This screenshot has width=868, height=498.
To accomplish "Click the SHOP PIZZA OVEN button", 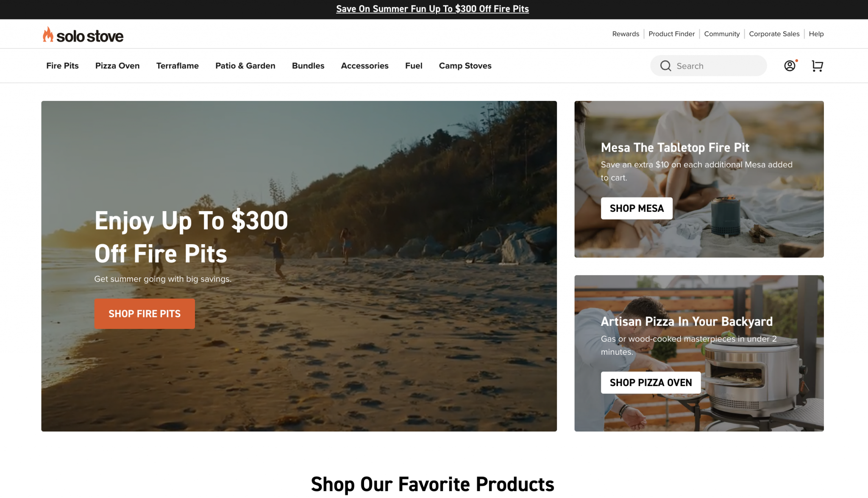I will pos(651,382).
